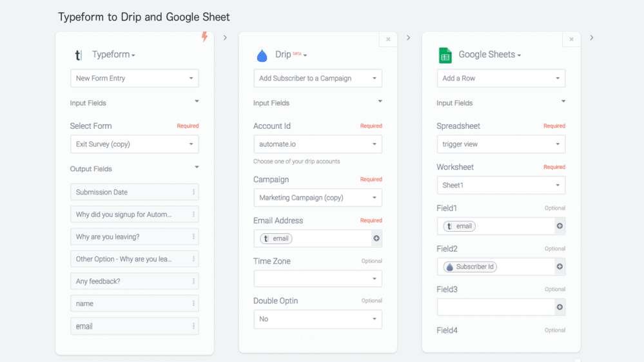Click email tag in Field1

pos(459,226)
